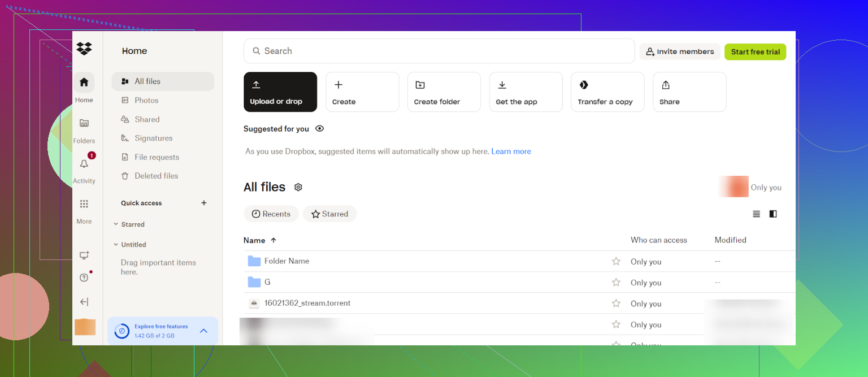
Task: Click the Dropbox logo in the sidebar
Action: (x=84, y=49)
